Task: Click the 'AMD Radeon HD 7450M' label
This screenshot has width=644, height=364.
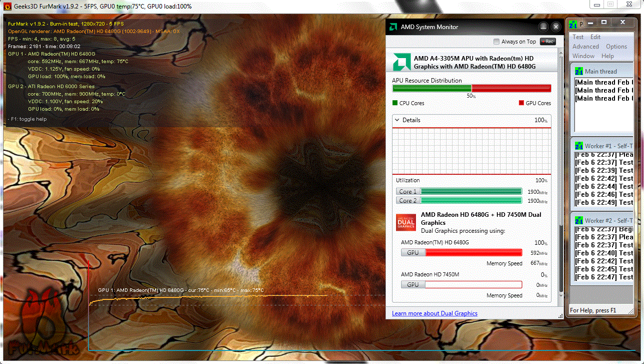Action: (430, 274)
